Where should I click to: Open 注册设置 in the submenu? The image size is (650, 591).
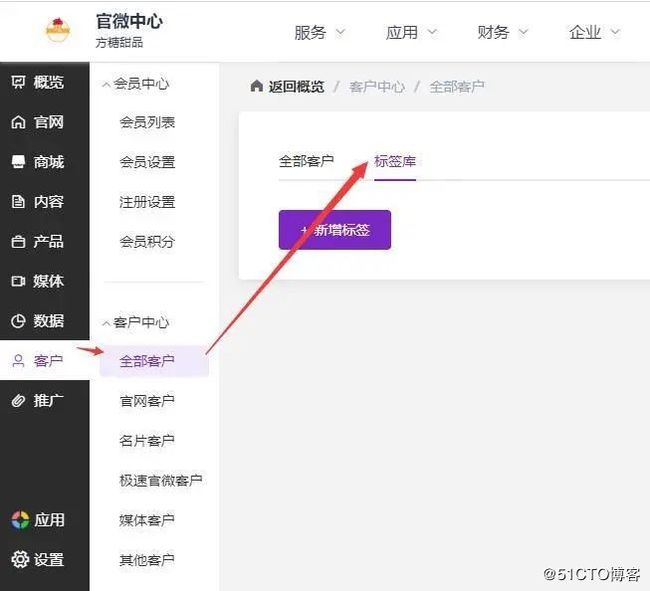[x=147, y=202]
